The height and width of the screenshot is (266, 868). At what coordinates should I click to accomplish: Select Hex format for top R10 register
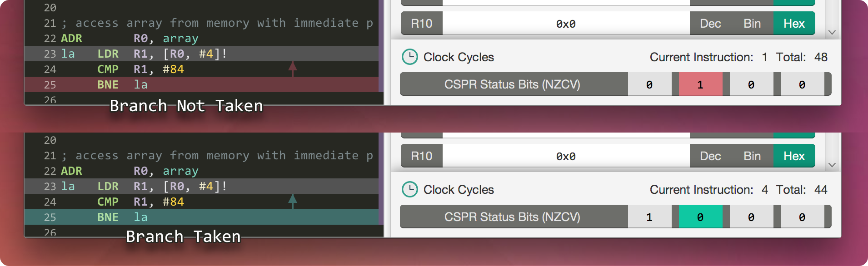[794, 24]
